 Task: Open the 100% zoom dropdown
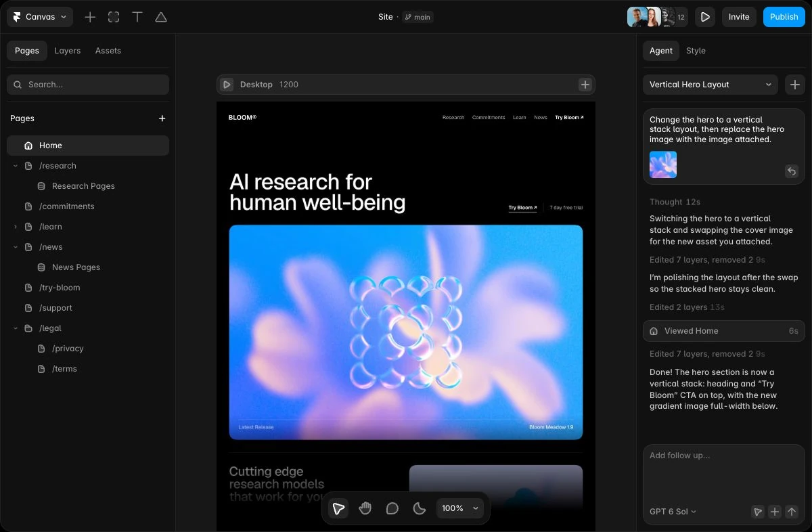click(460, 508)
